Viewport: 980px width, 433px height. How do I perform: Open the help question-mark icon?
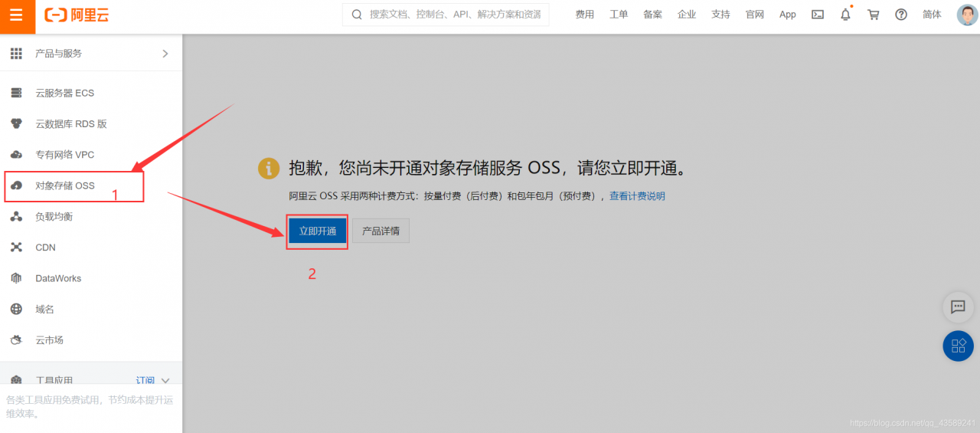[901, 15]
